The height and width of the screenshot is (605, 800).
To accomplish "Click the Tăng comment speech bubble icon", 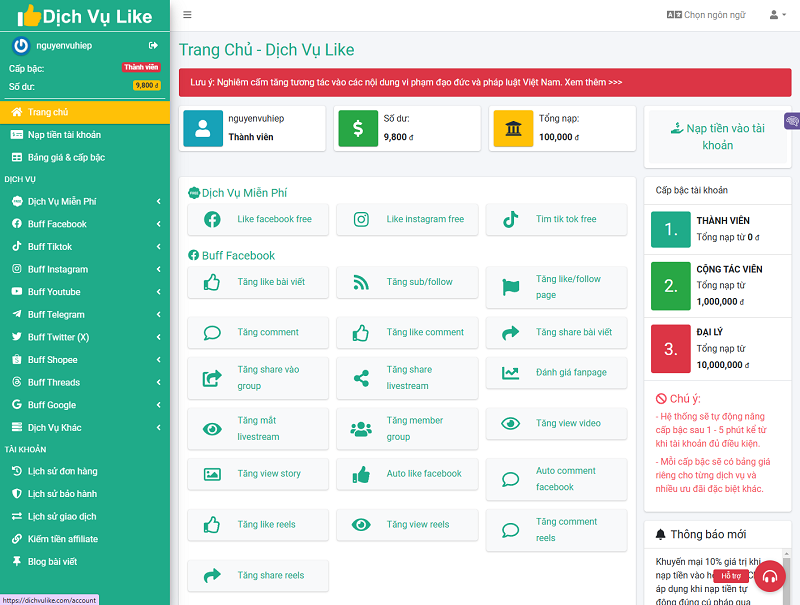I will (x=212, y=333).
